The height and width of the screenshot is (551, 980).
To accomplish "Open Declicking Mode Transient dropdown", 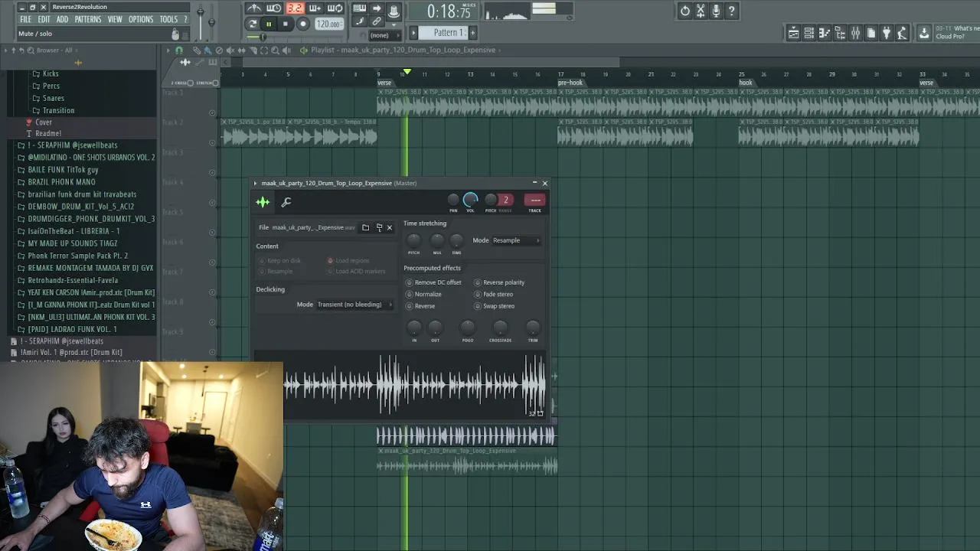I will click(x=354, y=305).
